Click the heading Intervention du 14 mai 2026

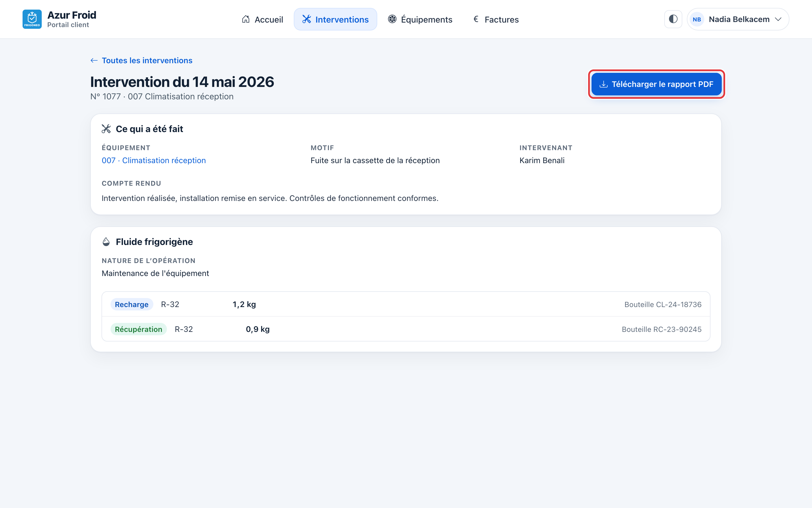click(x=182, y=82)
